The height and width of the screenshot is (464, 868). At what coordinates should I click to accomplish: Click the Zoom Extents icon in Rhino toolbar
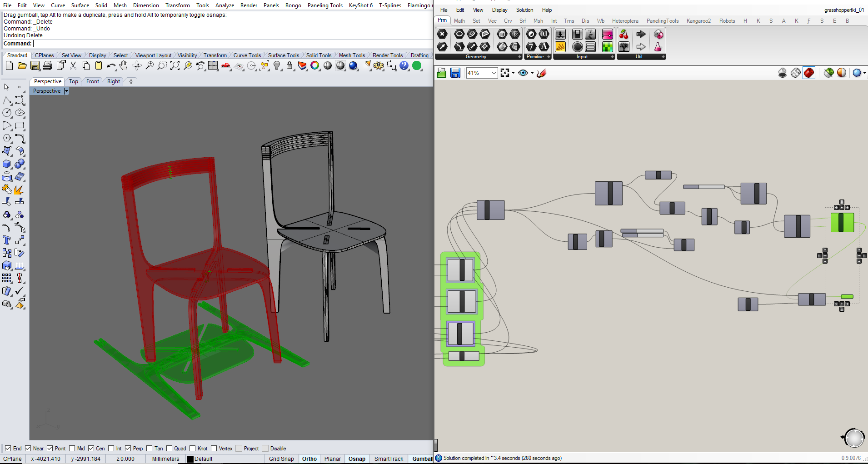pos(175,66)
